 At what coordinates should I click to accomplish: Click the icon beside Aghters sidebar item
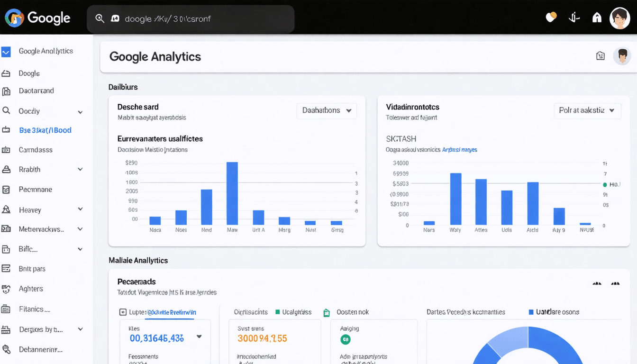[x=6, y=289]
